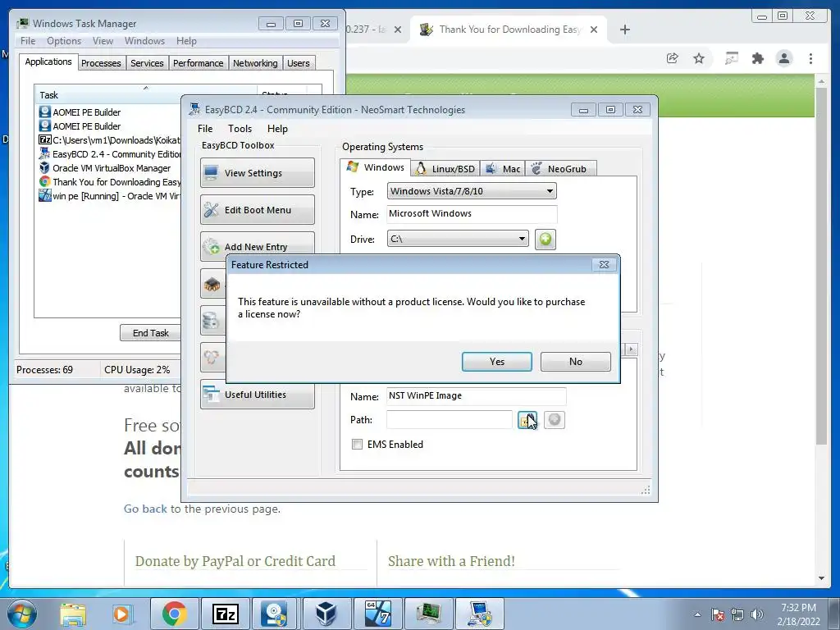840x630 pixels.
Task: Switch to Linux/BSD tab in EasyBCD
Action: pos(445,169)
